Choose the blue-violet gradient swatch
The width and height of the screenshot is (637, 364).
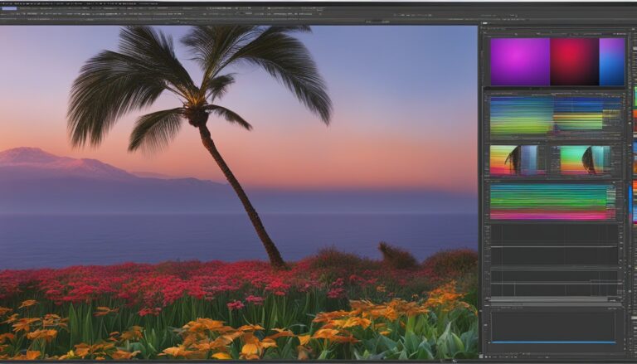coord(611,61)
